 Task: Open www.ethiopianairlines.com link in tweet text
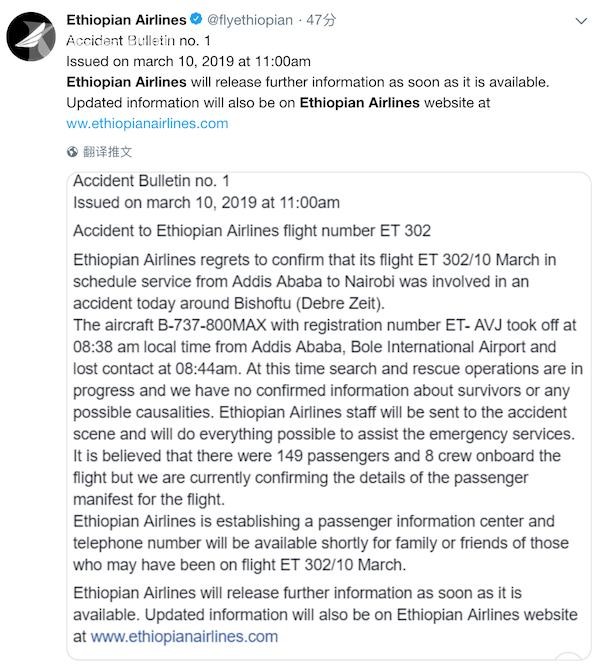[x=147, y=124]
